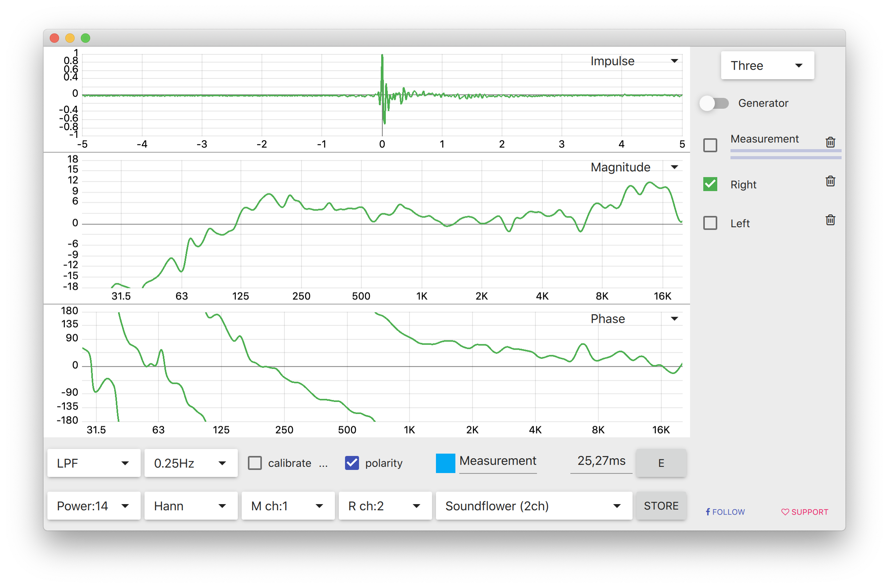This screenshot has height=588, width=889.
Task: Click the Facebook icon next to FOLLOW
Action: click(x=708, y=512)
